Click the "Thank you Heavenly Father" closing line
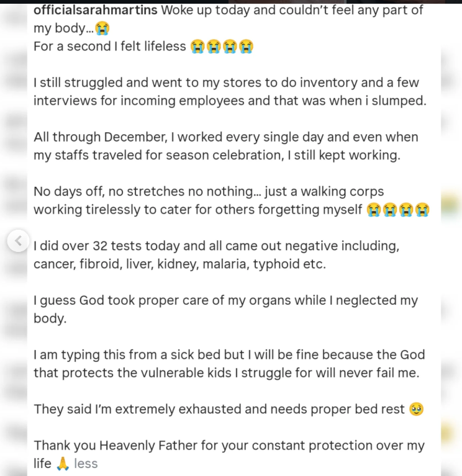Viewport: 462px width, 476px height. pyautogui.click(x=229, y=446)
